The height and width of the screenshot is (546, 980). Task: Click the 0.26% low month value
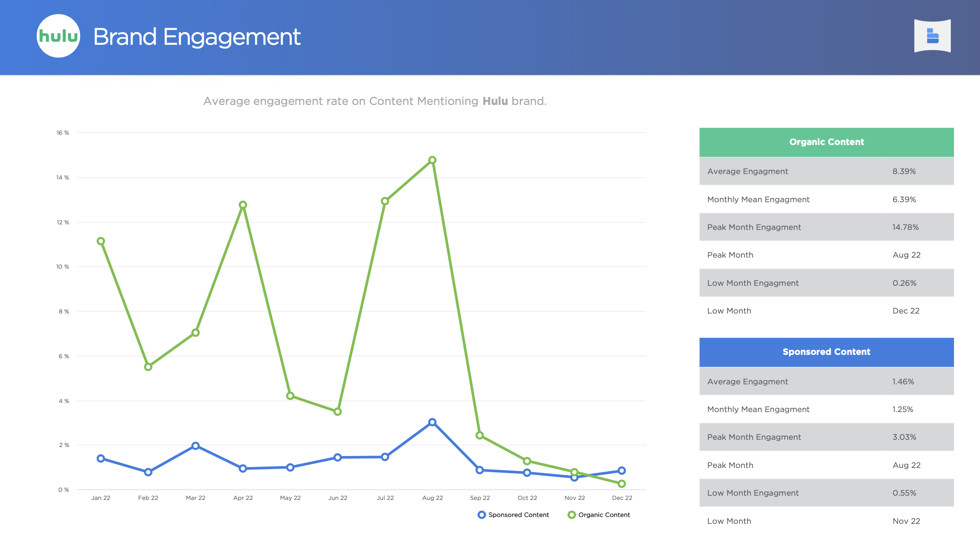tap(904, 283)
